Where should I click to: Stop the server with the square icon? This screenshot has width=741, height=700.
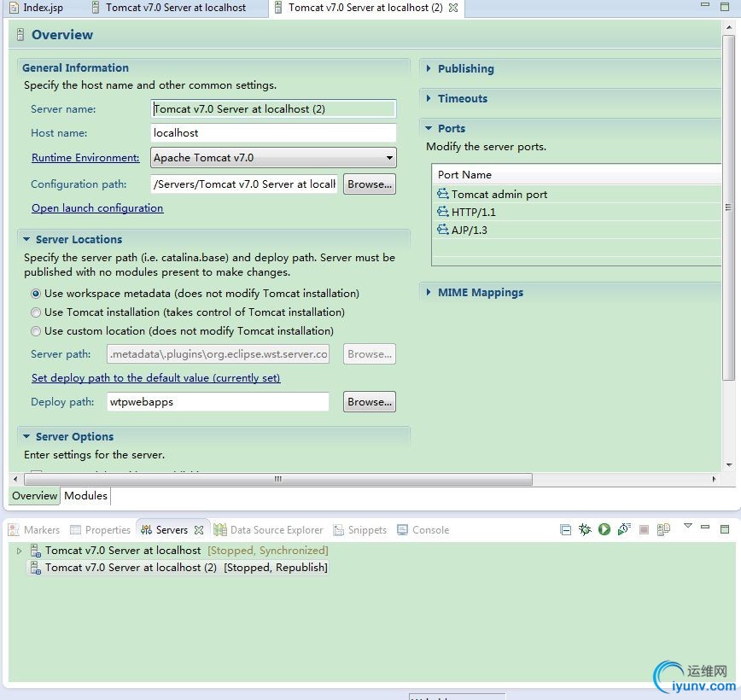coord(644,529)
